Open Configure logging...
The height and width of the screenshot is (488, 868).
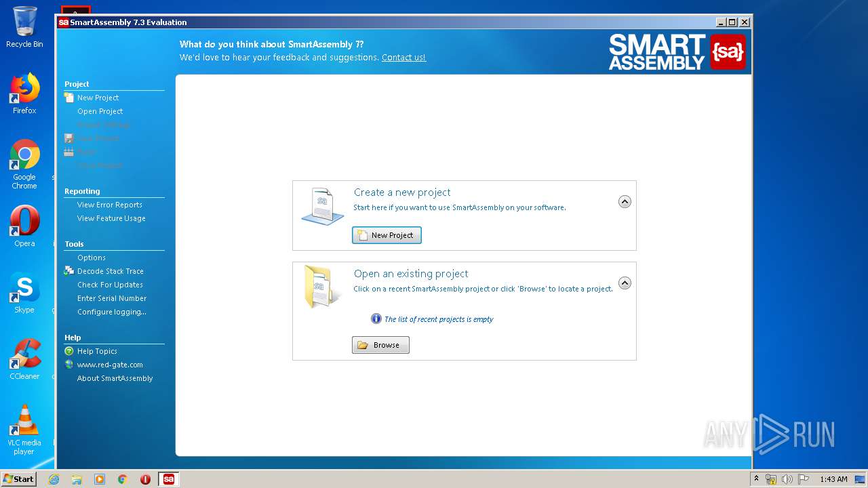point(112,312)
